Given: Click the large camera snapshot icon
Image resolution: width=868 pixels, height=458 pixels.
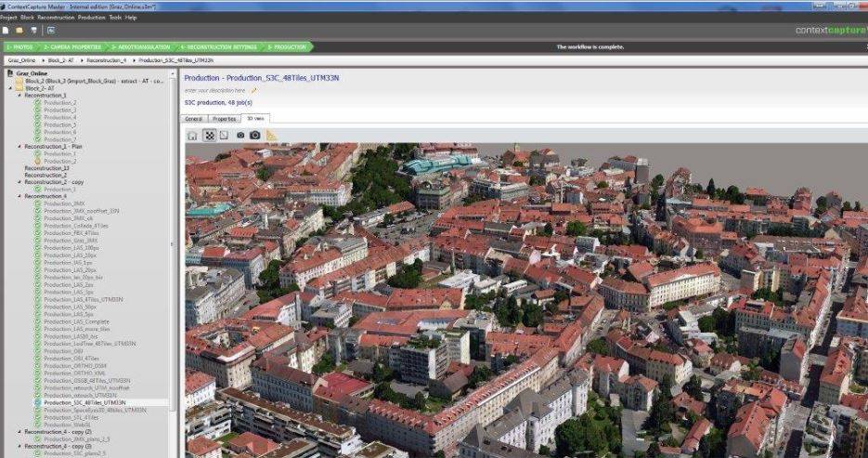Looking at the screenshot, I should click(x=254, y=135).
